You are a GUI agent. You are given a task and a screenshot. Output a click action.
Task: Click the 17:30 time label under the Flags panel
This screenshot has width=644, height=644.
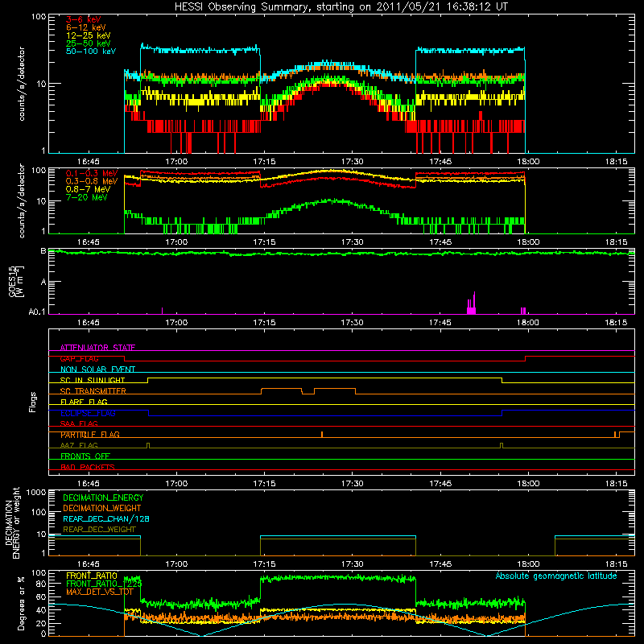[x=352, y=484]
